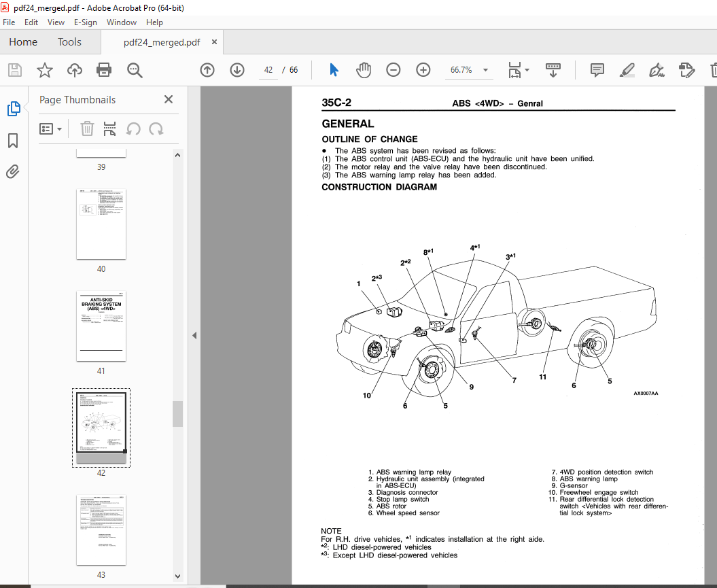Screen dimensions: 717x588
Task: Select the text Selection tool arrow
Action: (x=334, y=70)
